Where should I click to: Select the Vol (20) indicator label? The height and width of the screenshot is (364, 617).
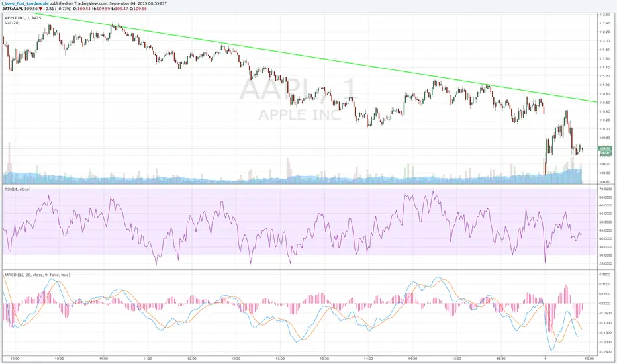[x=12, y=23]
